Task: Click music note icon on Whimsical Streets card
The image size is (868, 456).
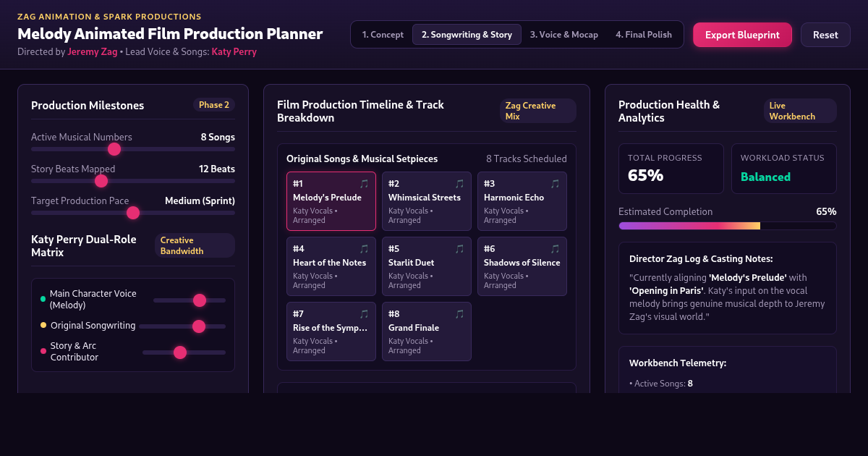Action: point(459,184)
